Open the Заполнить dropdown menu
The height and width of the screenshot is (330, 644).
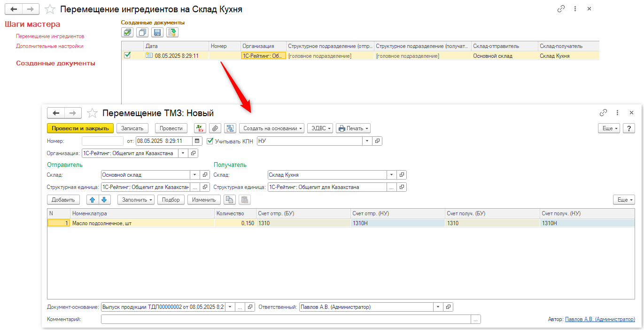tap(136, 200)
